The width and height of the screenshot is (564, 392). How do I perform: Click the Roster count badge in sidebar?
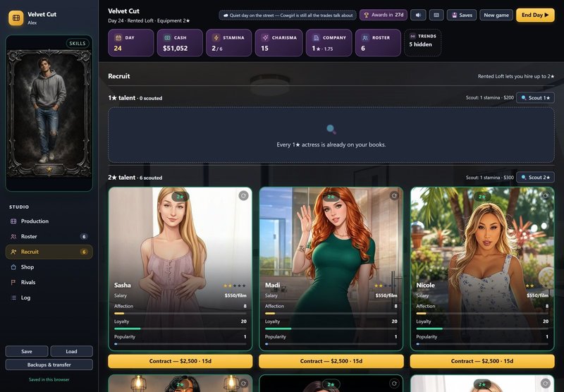pyautogui.click(x=84, y=236)
